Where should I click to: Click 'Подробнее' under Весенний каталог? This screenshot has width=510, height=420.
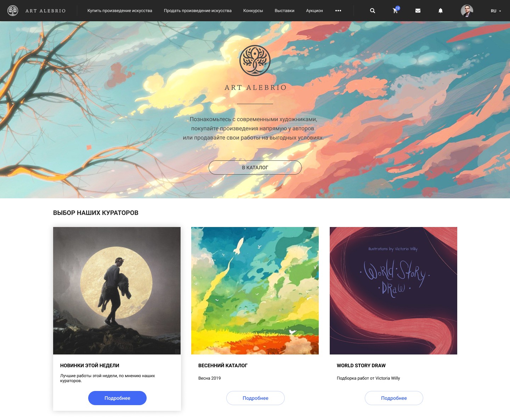pos(255,398)
